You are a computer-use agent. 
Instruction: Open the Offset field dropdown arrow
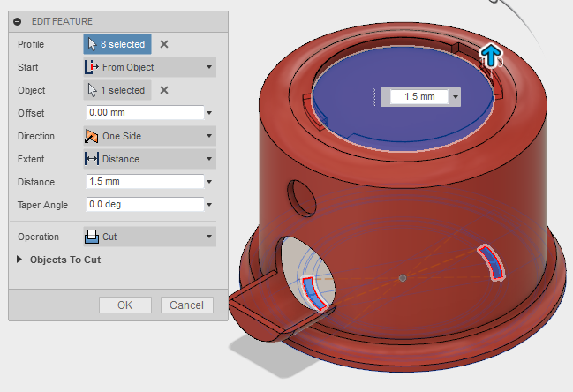[x=209, y=113]
